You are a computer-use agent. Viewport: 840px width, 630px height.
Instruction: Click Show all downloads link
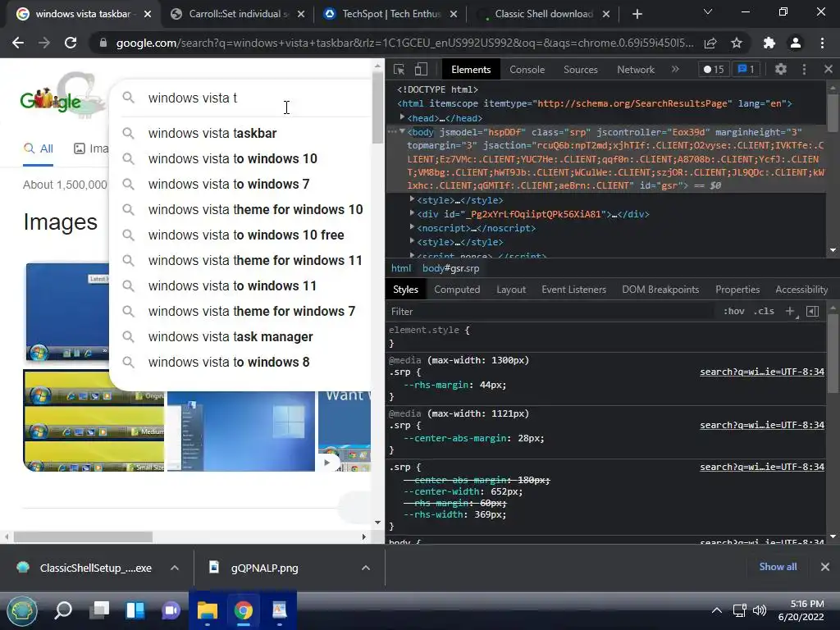tap(778, 567)
